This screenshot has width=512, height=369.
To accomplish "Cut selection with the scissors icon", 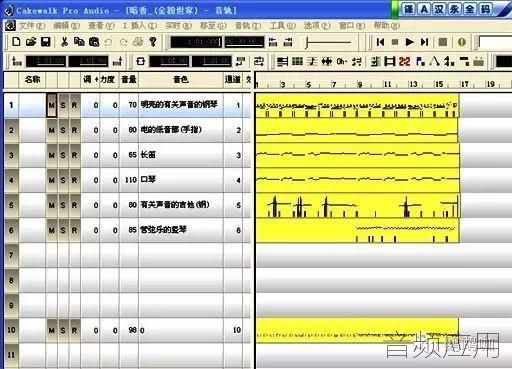I will click(x=64, y=42).
